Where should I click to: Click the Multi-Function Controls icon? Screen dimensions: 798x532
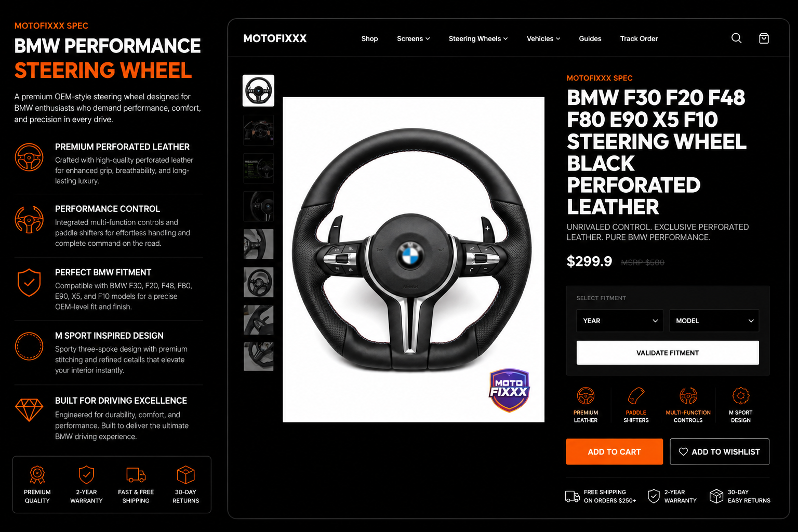click(x=688, y=396)
